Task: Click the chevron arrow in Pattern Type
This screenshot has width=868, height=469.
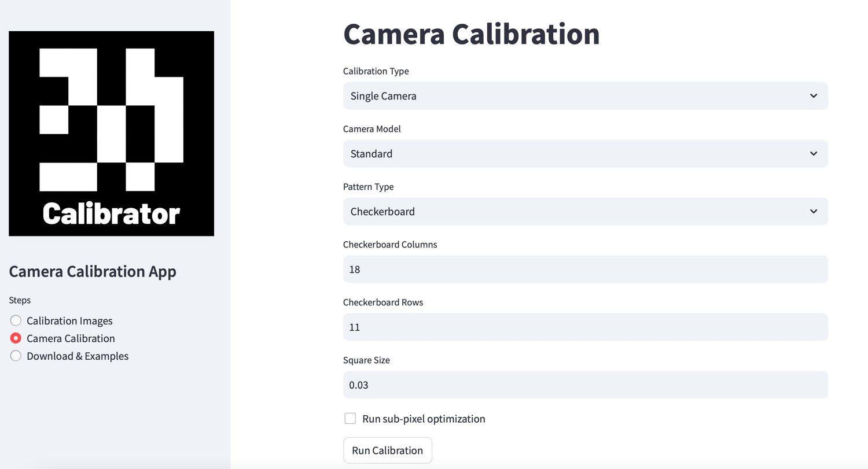Action: [813, 212]
